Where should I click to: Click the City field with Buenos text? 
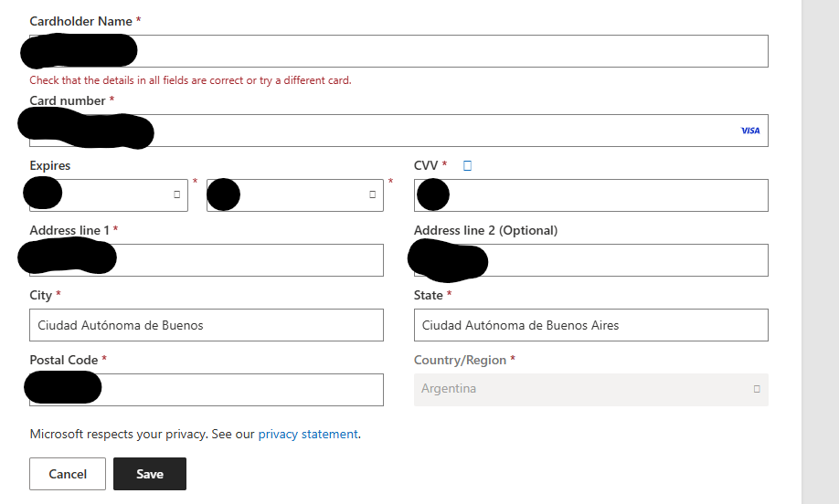click(x=207, y=325)
